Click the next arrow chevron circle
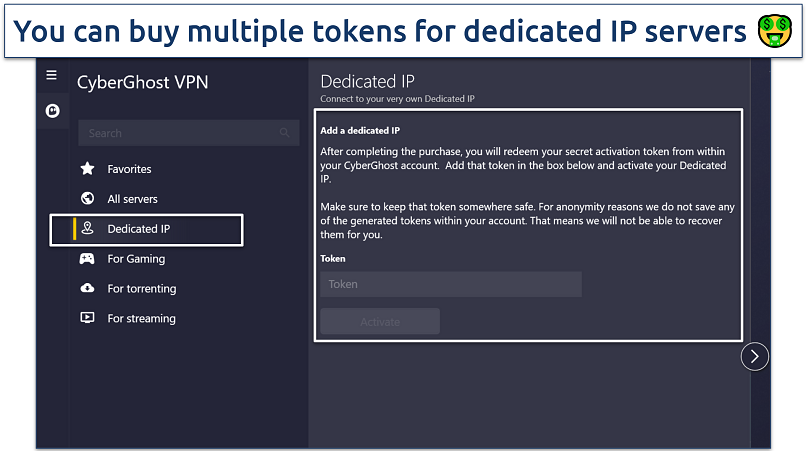Viewport: 806px width, 451px height. point(755,356)
